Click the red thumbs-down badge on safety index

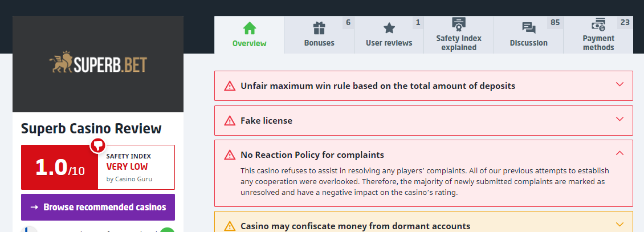tap(97, 145)
